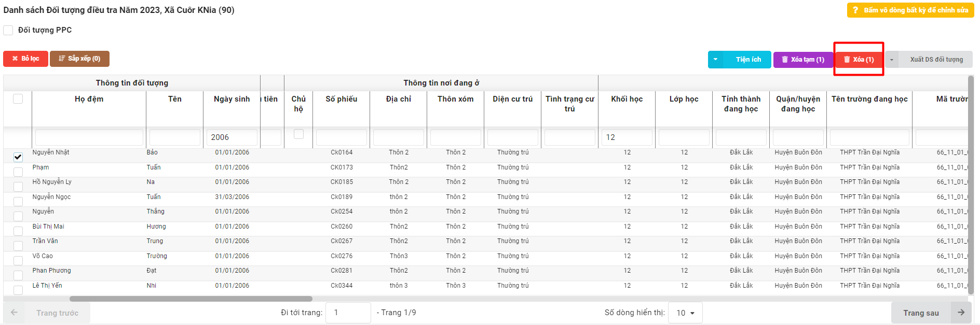Go to next page with right arrow
This screenshot has height=325, width=980.
pos(961,313)
